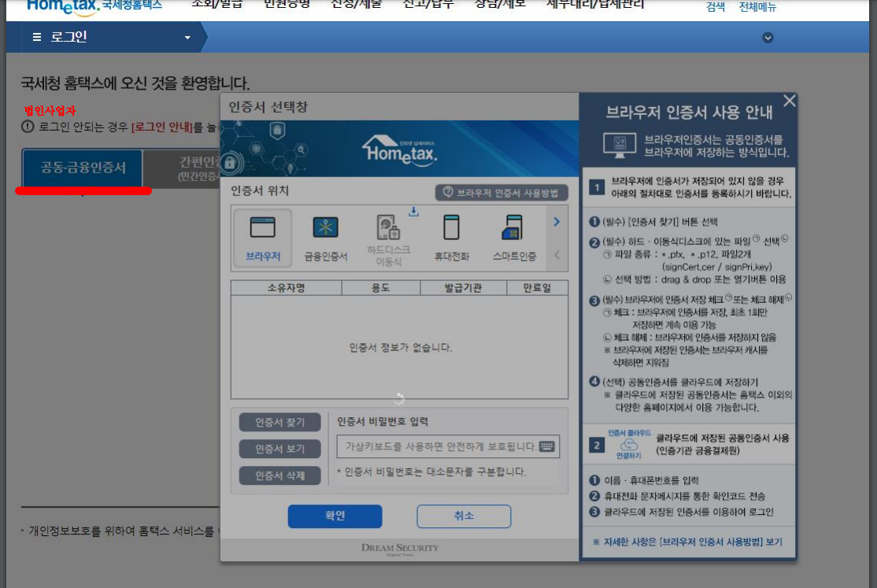The height and width of the screenshot is (588, 877).
Task: Select the 금융인증서 certificate icon
Action: coord(325,237)
